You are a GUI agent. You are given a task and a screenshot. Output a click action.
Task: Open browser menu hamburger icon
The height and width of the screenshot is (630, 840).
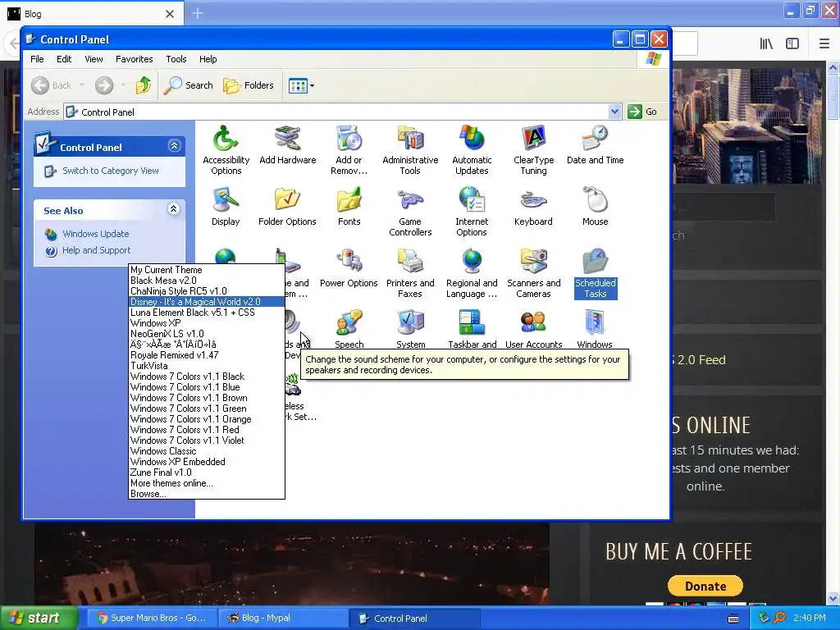pos(824,43)
